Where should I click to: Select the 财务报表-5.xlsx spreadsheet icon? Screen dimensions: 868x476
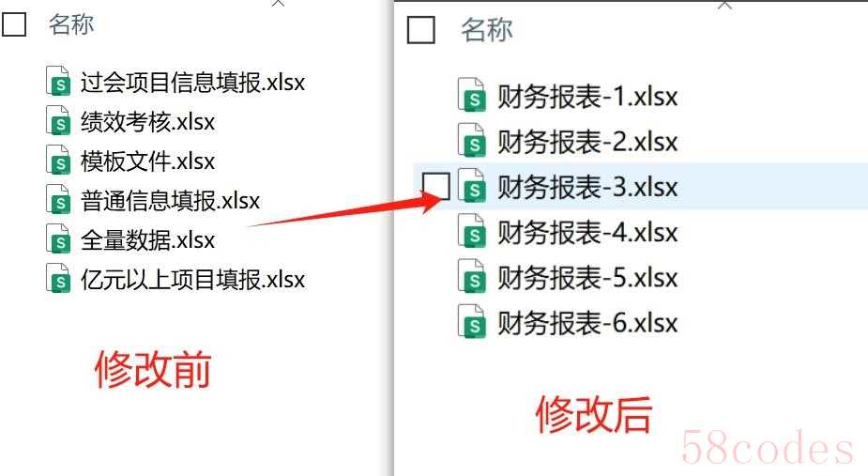coord(472,276)
